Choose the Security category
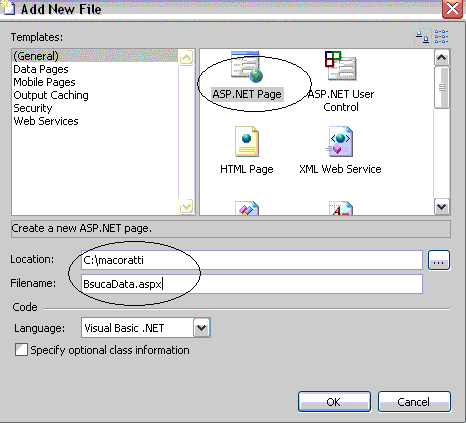The width and height of the screenshot is (466, 423). [33, 108]
